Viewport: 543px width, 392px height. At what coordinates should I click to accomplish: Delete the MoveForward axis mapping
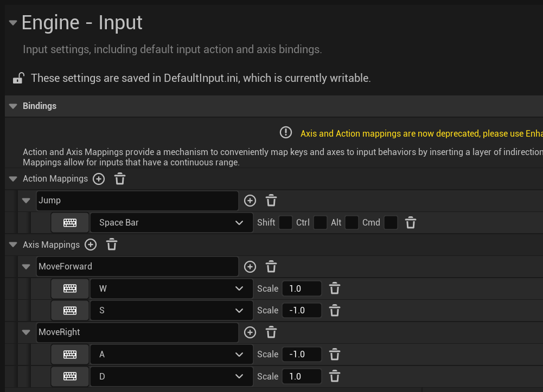271,267
